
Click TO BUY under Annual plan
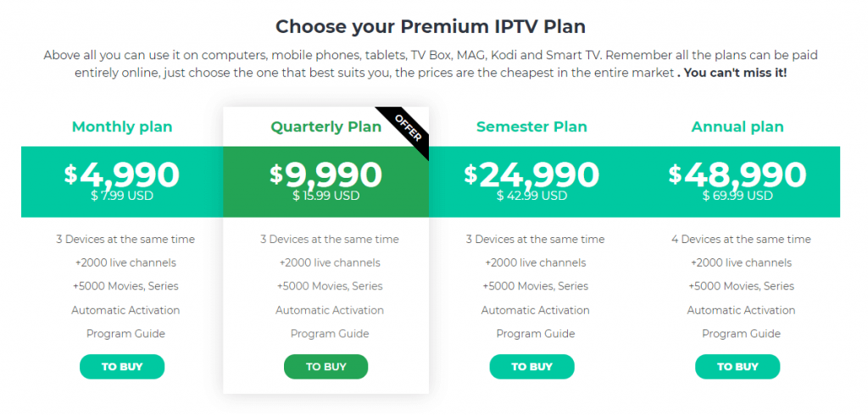point(737,367)
